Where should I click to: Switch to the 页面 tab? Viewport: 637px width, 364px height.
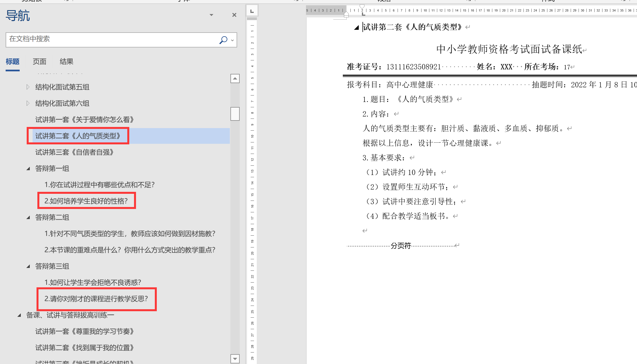39,62
